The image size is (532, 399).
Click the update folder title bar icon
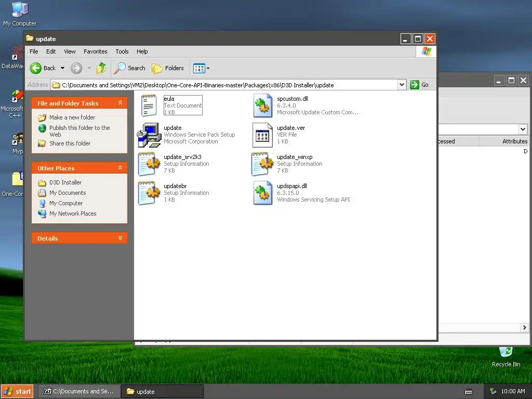[30, 38]
